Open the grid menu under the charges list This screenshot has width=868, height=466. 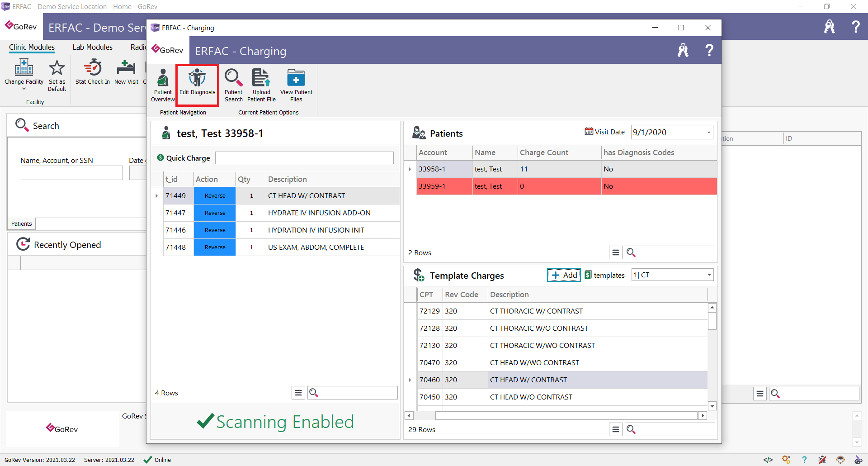pyautogui.click(x=298, y=393)
